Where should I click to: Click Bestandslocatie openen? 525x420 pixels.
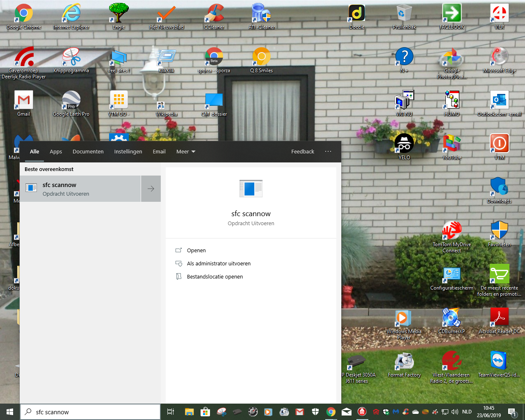coord(215,277)
